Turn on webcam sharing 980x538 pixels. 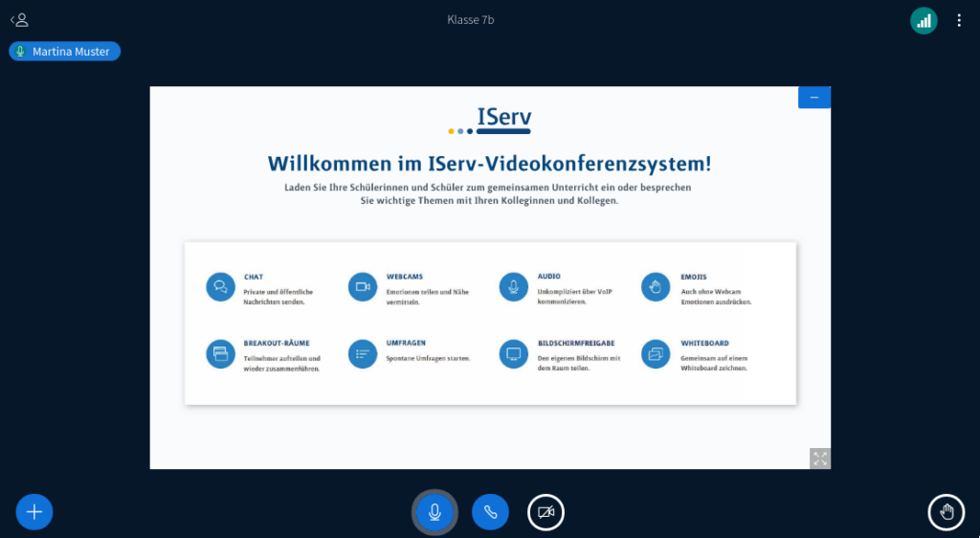pyautogui.click(x=546, y=512)
